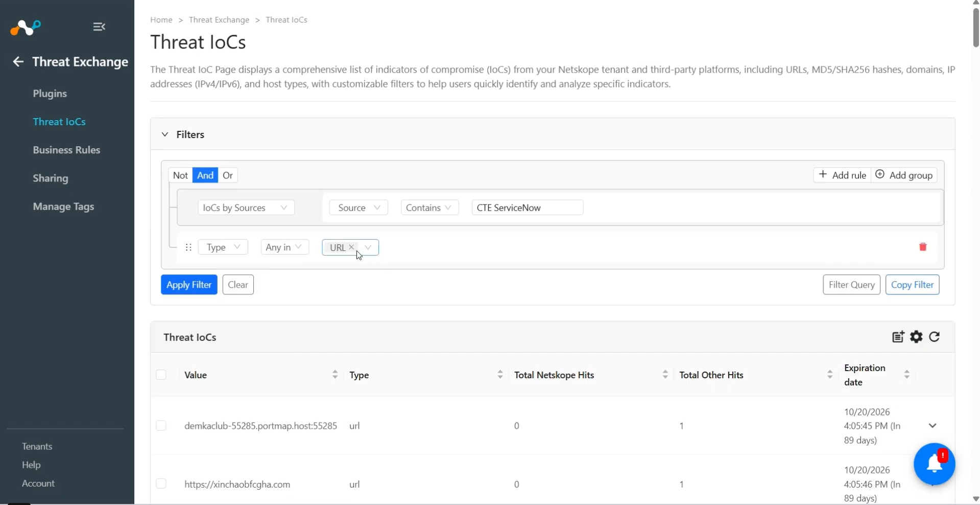Viewport: 980px width, 505px height.
Task: Delete the Type filter rule with trash icon
Action: click(x=923, y=247)
